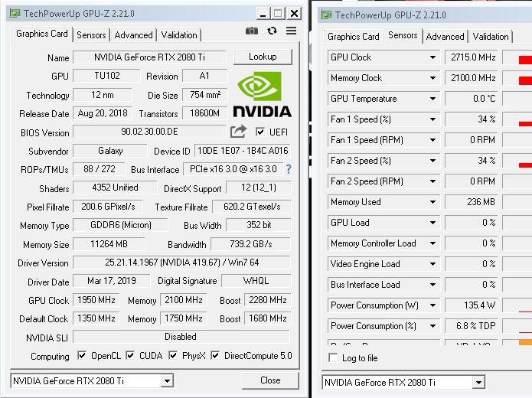Toggle the OpenCL checkbox

(81, 355)
